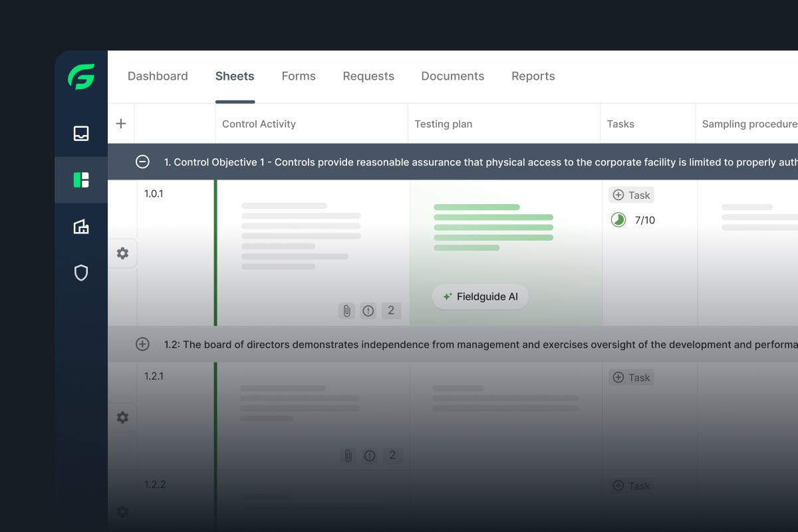Click the 7/10 task count
Viewport: 798px width, 532px height.
[645, 220]
